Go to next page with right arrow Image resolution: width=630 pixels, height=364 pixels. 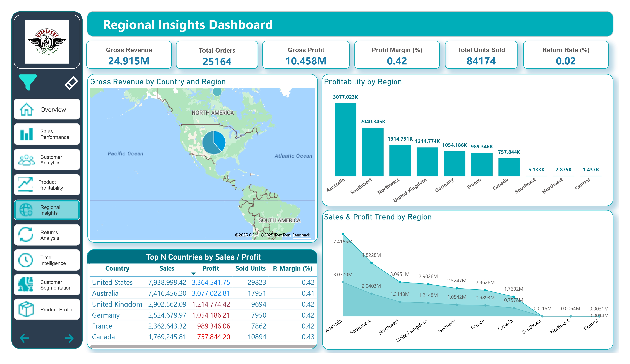69,338
